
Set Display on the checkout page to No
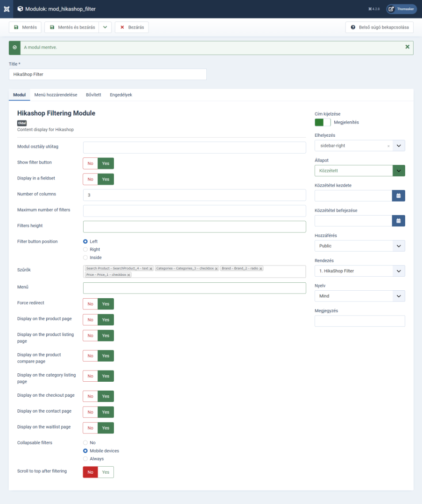tap(91, 396)
